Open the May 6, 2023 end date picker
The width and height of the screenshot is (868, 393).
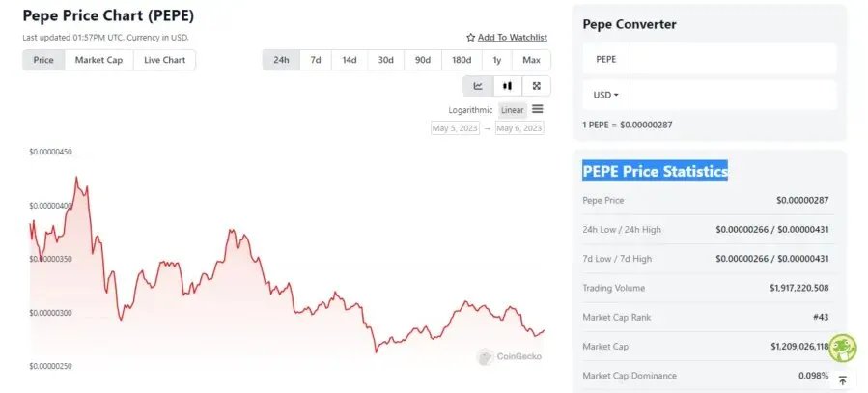(x=519, y=128)
